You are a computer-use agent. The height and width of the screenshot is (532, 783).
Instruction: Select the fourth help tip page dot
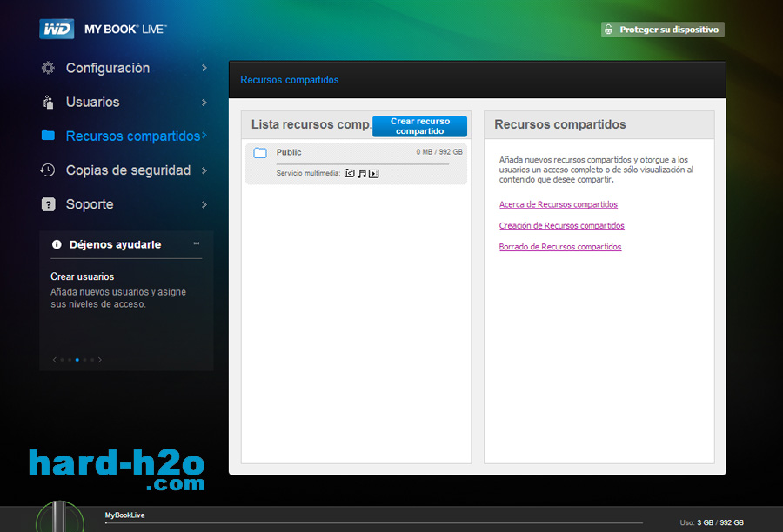(84, 360)
